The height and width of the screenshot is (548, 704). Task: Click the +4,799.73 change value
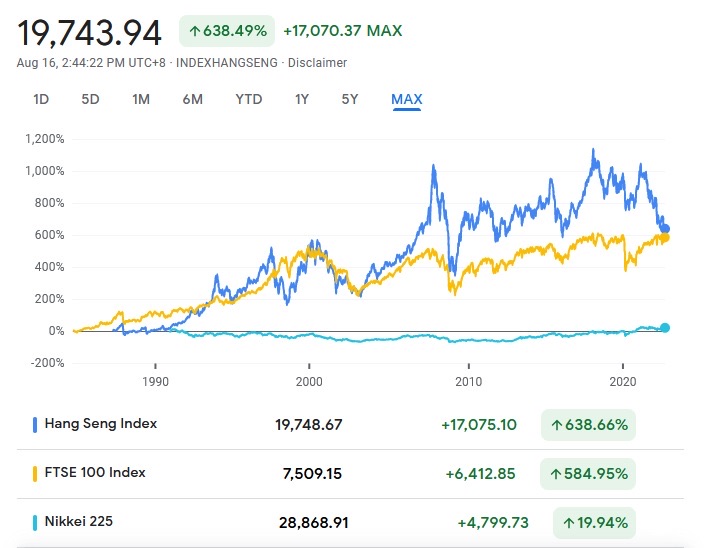(x=493, y=523)
